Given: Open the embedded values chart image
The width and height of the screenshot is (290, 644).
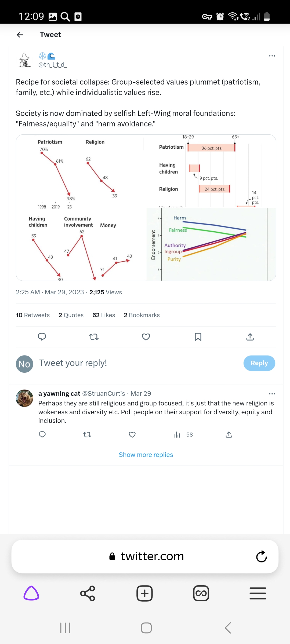Looking at the screenshot, I should coord(146,208).
